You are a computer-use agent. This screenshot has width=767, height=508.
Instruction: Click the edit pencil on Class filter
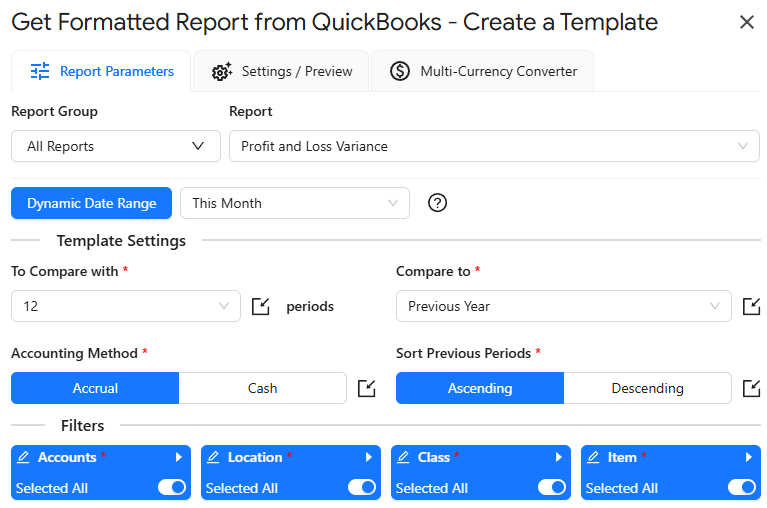tap(403, 457)
